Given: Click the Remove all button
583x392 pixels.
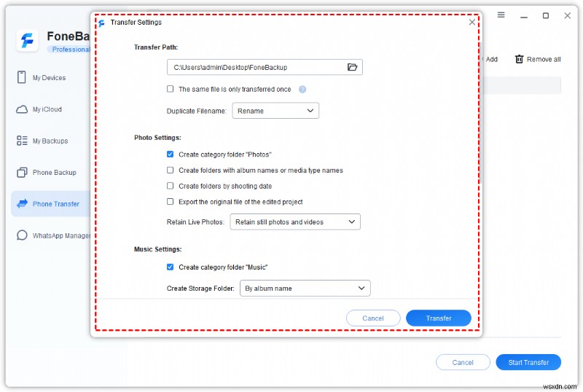Looking at the screenshot, I should click(538, 59).
